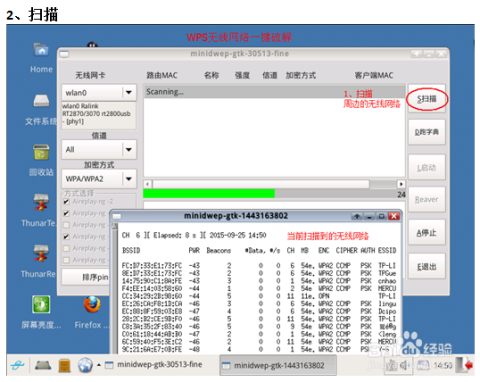Image resolution: width=480 pixels, height=382 pixels.
Task: Open window menu of minidwep-gtk-30513-fine titlebar
Action: [64, 54]
